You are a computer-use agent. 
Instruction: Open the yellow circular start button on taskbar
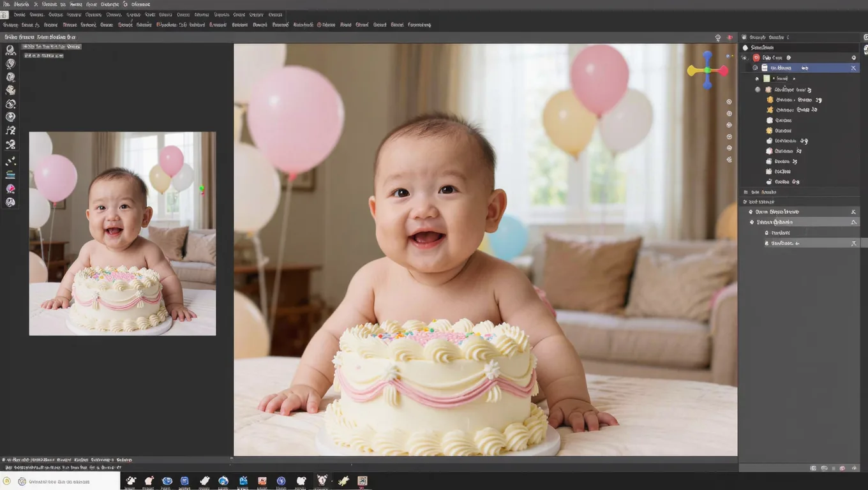pyautogui.click(x=7, y=482)
